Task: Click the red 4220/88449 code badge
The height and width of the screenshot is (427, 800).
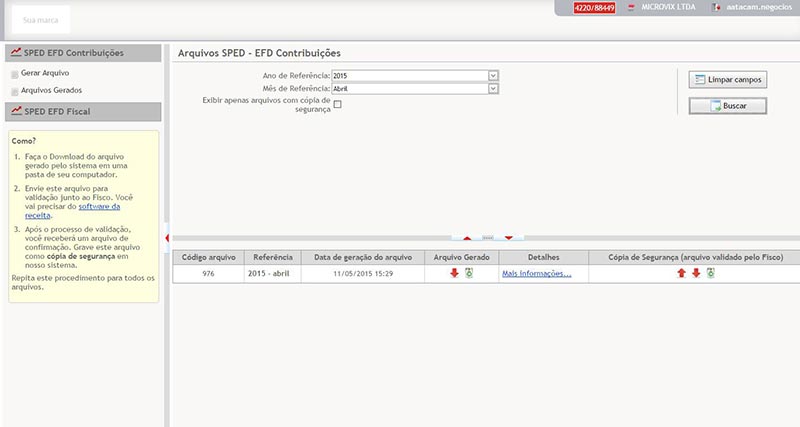Action: 594,8
